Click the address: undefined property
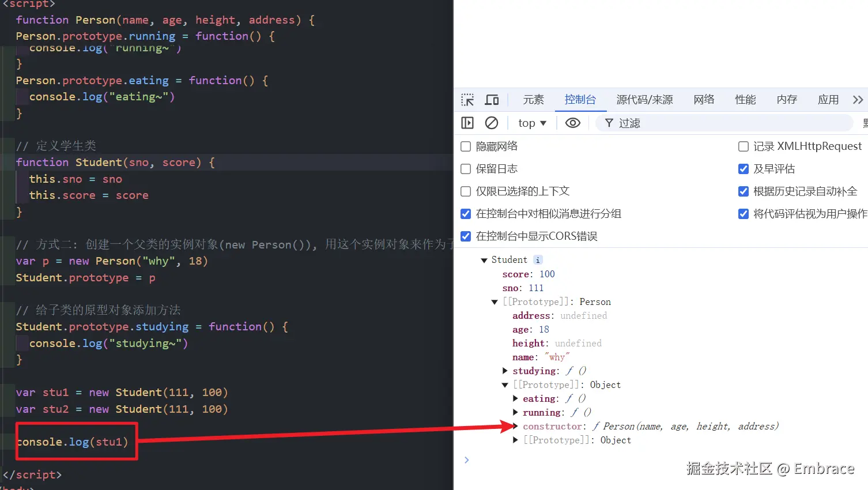The image size is (868, 490). click(x=560, y=316)
